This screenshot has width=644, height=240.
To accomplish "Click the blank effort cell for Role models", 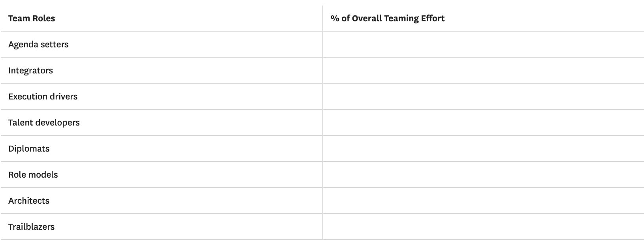I will (483, 175).
